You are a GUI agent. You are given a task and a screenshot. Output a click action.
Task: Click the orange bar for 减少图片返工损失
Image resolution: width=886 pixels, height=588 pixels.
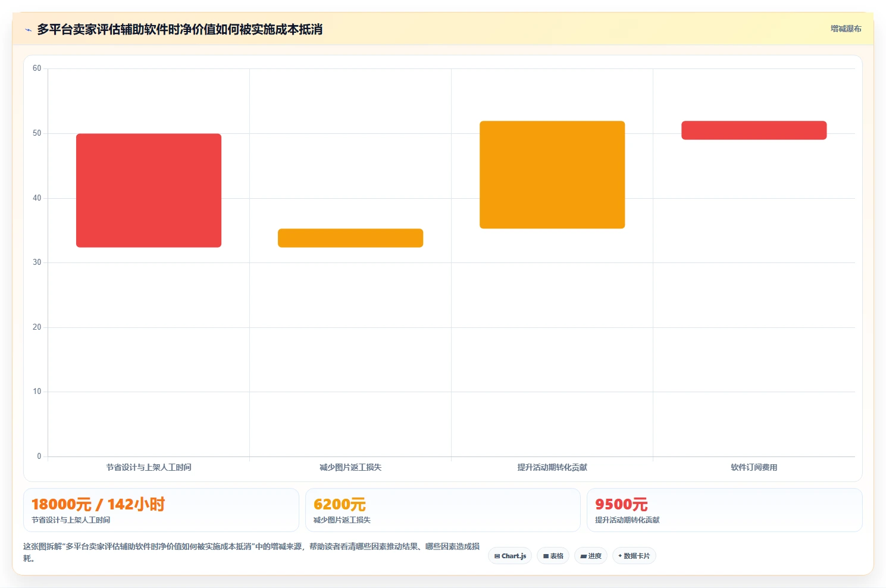tap(350, 238)
